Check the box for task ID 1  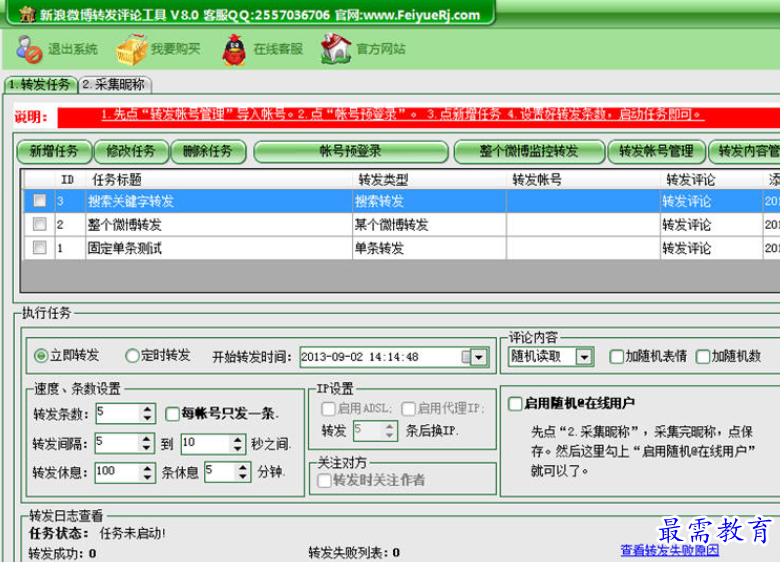[x=39, y=247]
